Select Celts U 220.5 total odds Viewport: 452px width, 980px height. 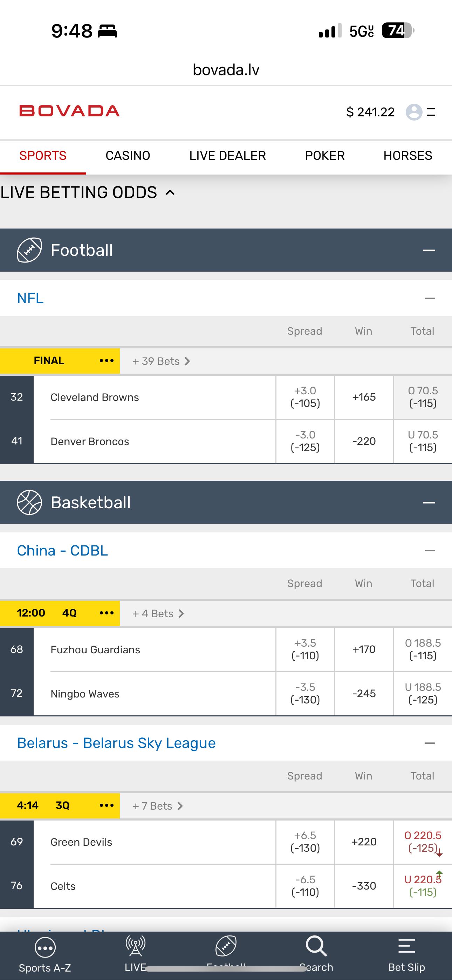pyautogui.click(x=422, y=886)
